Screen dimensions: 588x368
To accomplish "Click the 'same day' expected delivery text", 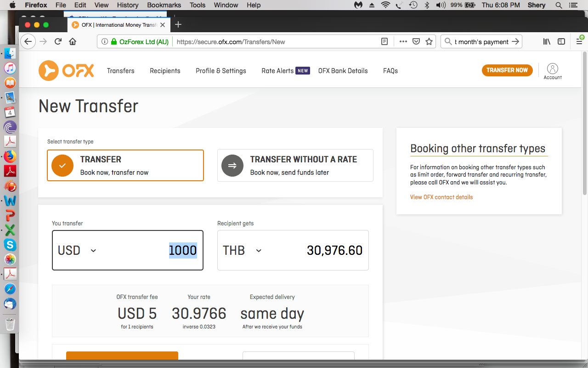I will click(x=272, y=314).
